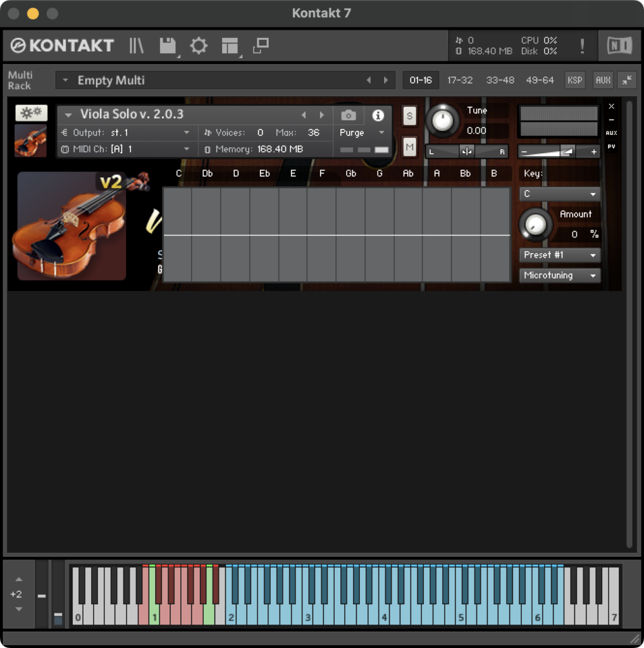Open the workspace layout panel icon
This screenshot has width=644, height=648.
point(230,46)
